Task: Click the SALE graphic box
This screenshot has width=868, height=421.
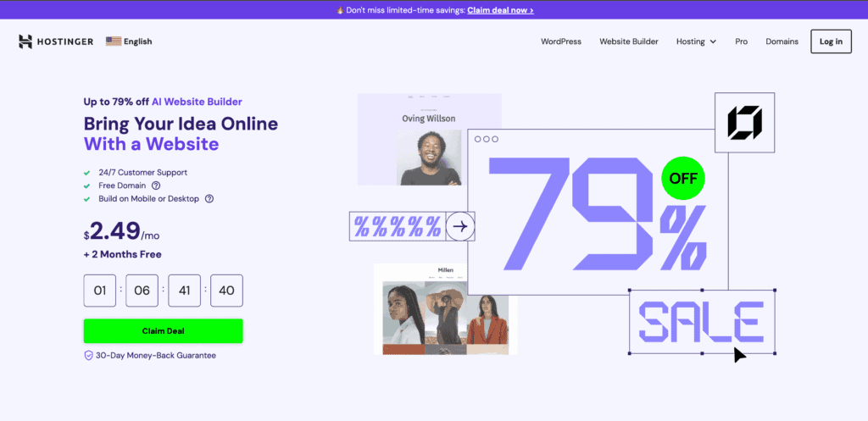Action: [702, 321]
